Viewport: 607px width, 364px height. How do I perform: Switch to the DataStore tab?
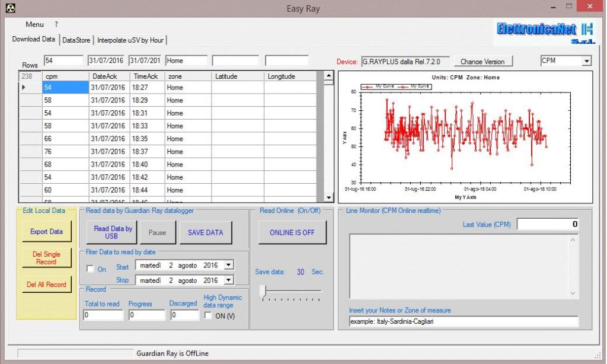[x=76, y=40]
